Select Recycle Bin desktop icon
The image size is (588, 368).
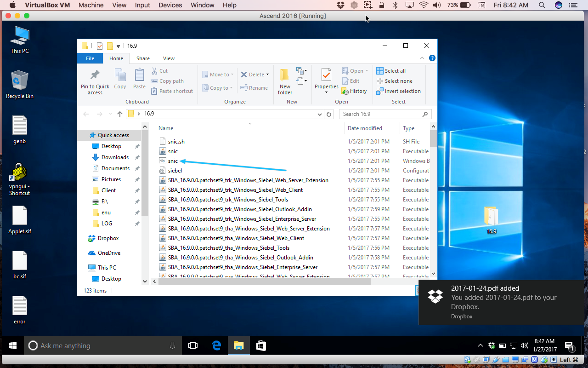(20, 85)
